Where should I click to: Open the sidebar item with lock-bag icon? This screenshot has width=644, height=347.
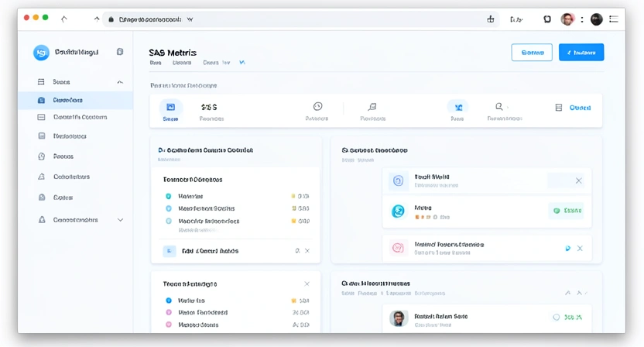click(x=76, y=198)
